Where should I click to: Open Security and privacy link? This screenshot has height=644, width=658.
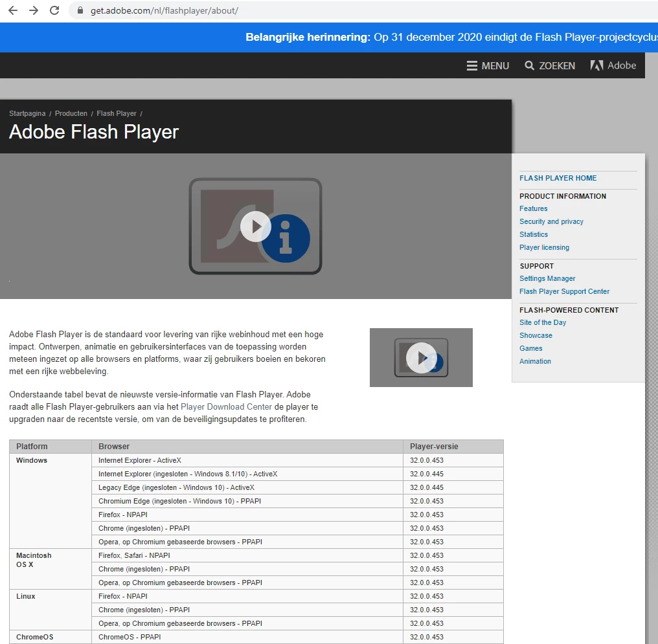pyautogui.click(x=551, y=222)
